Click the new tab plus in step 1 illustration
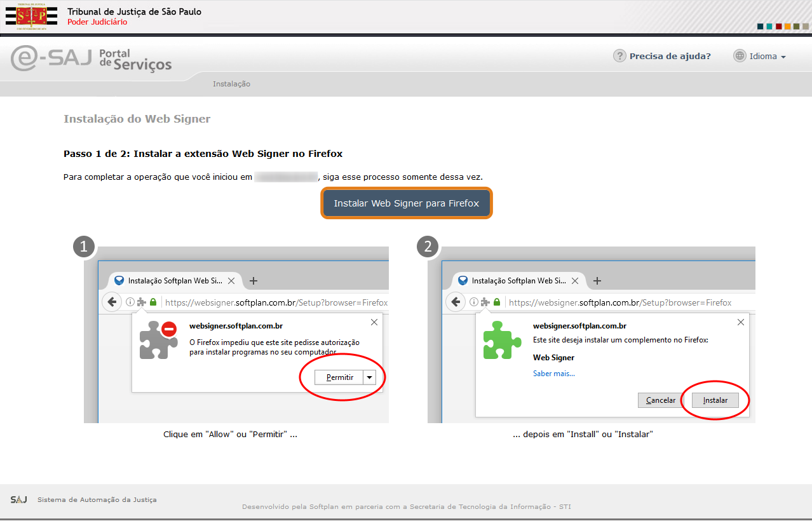Image resolution: width=812 pixels, height=521 pixels. (254, 280)
